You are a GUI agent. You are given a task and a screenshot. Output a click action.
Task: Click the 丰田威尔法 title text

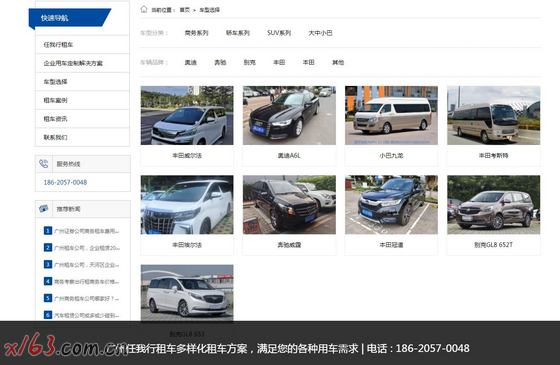coord(187,156)
